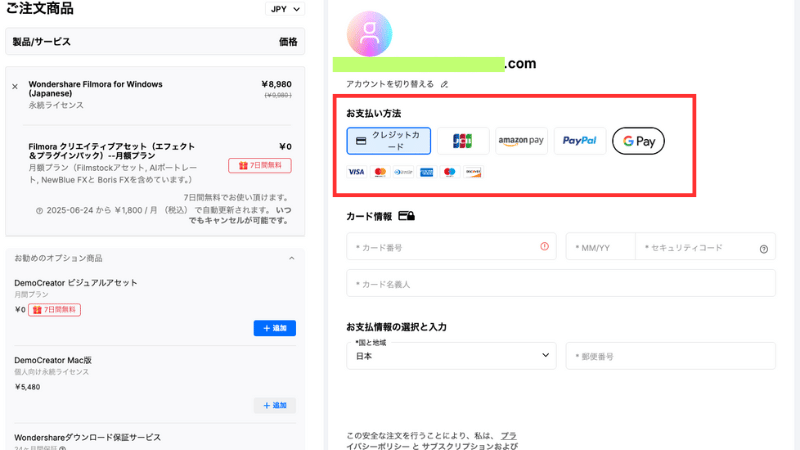Open the 国と地域 dropdown showing 日本
The image size is (800, 450).
(x=451, y=356)
